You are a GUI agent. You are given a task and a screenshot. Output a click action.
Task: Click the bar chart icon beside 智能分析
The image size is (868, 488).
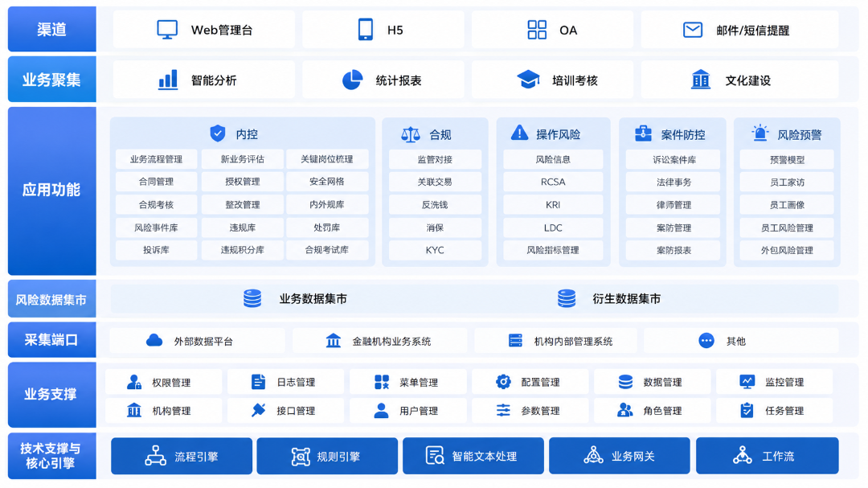168,80
